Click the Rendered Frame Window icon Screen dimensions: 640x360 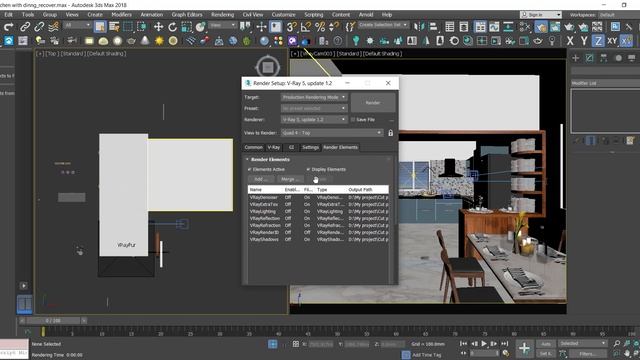click(x=555, y=27)
